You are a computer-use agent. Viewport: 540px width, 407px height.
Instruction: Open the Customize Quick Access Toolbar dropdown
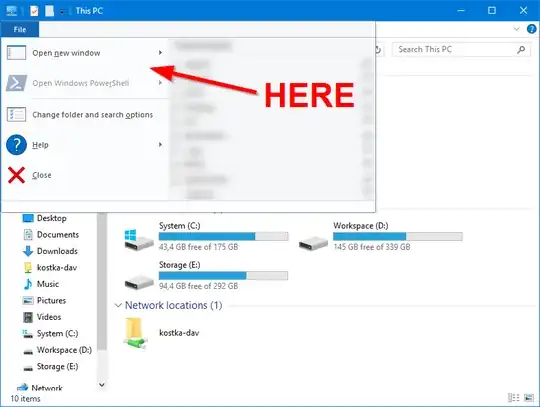pos(62,12)
